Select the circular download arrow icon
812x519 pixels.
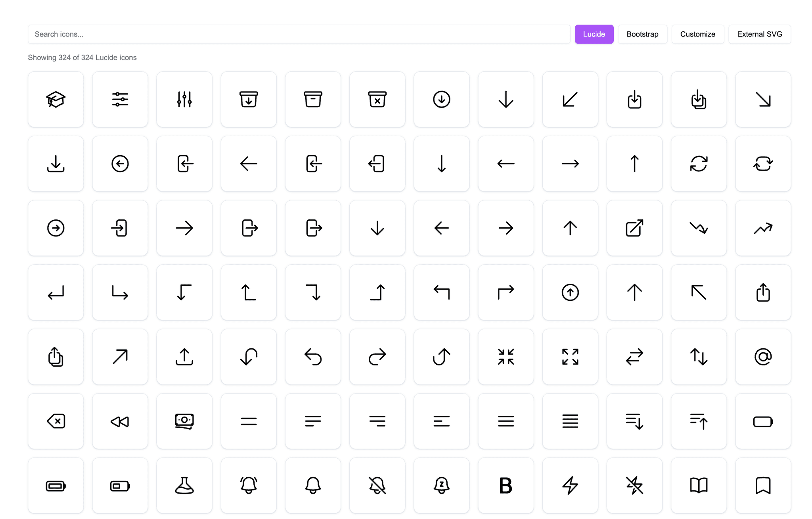[441, 99]
